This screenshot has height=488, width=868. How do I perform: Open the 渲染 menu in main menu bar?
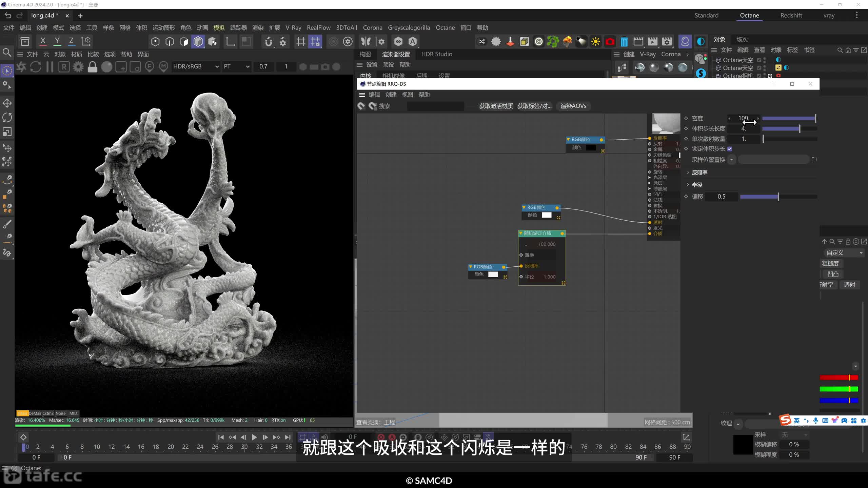pos(258,28)
